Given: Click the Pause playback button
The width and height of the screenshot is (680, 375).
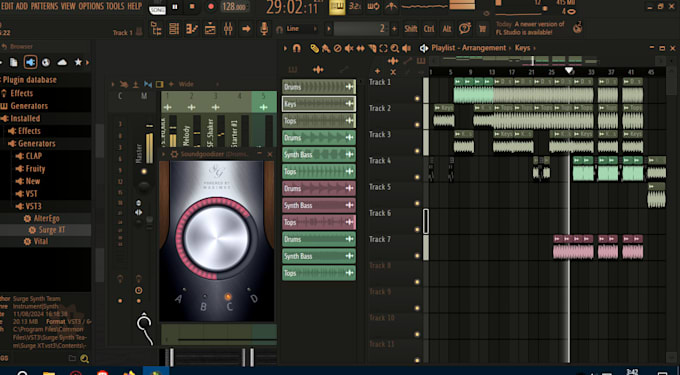Looking at the screenshot, I should click(x=175, y=7).
